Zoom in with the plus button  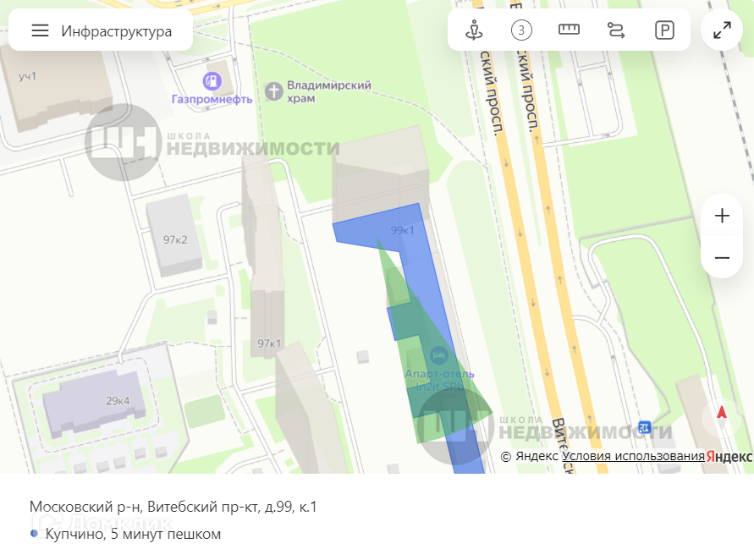722,216
